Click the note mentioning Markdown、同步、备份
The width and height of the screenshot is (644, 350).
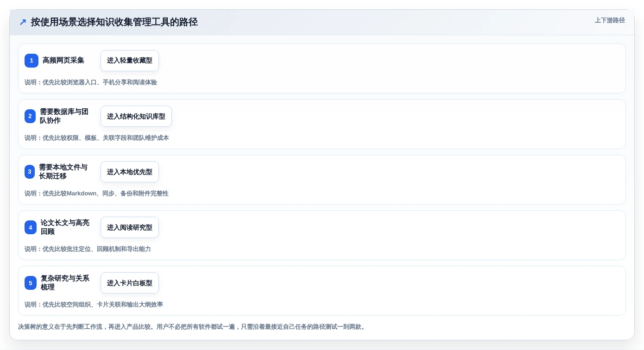point(96,194)
